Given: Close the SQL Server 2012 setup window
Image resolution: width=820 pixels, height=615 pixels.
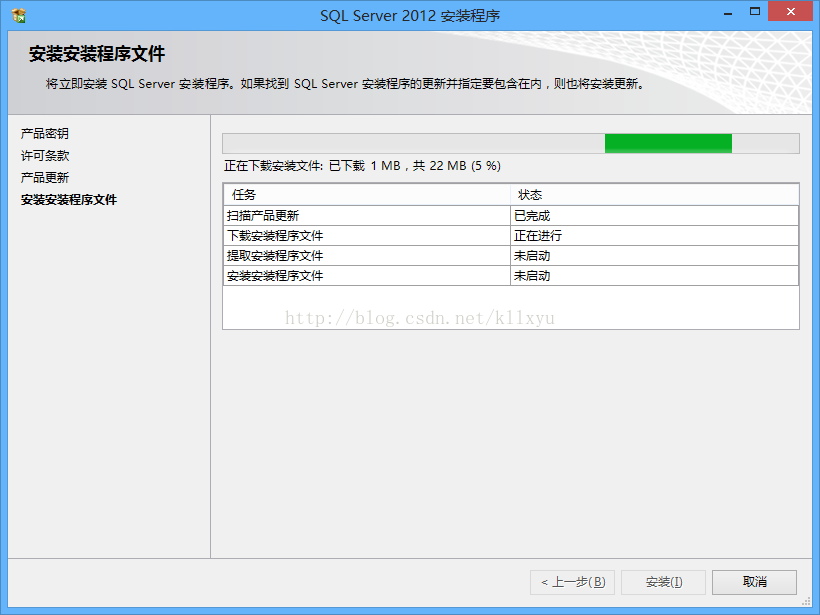Looking at the screenshot, I should (x=791, y=11).
